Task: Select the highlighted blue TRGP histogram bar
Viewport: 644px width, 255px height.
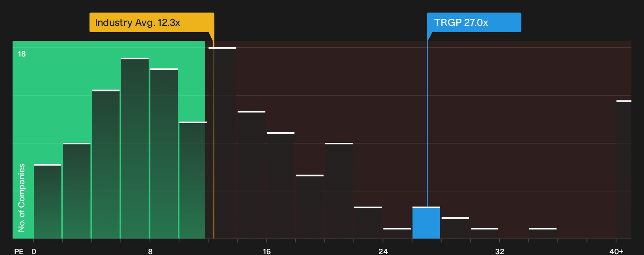Action: tap(426, 223)
